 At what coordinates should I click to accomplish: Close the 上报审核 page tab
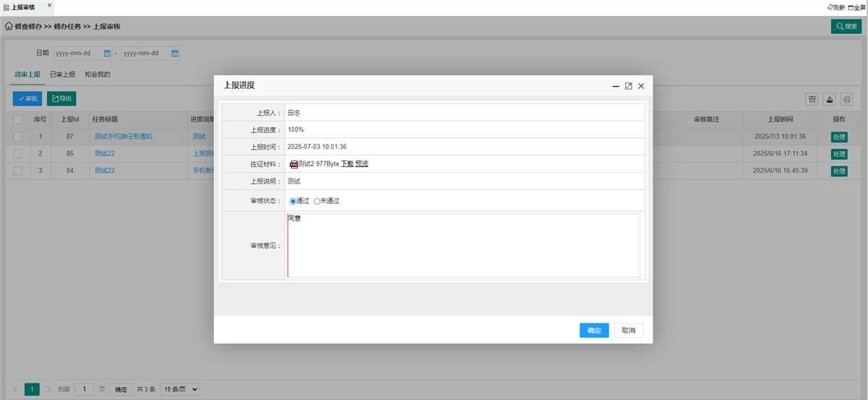point(49,6)
